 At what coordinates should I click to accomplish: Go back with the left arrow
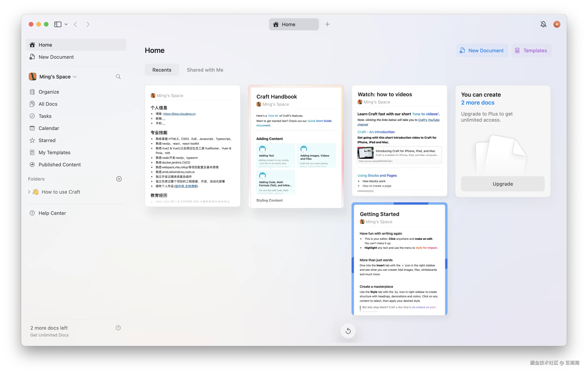click(x=75, y=24)
